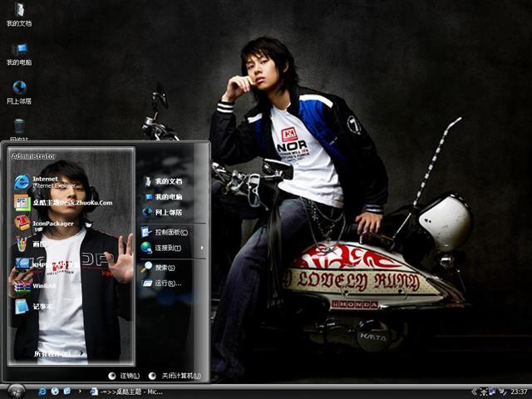The width and height of the screenshot is (532, 399).
Task: Open 桌酷主题 Desk.ZhuoKu.Com in Start menu
Action: pos(63,203)
